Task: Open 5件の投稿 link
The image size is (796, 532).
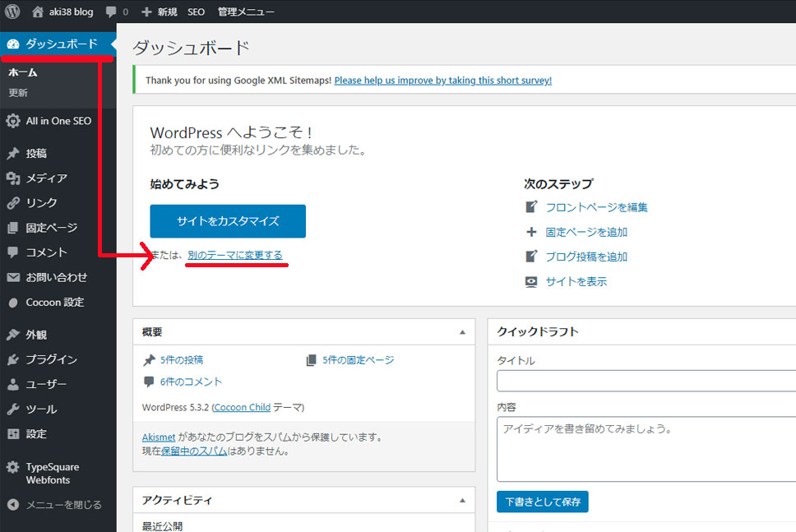Action: (x=182, y=360)
